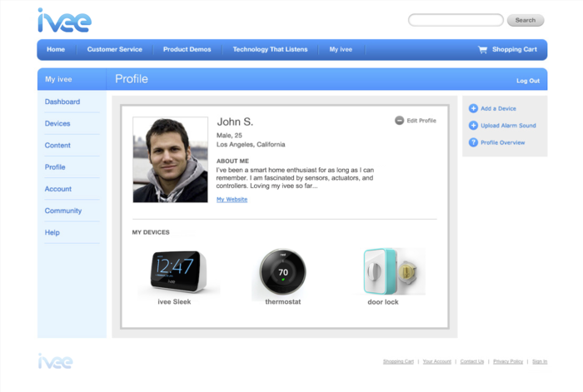
Task: Open Privacy Policy footer link
Action: [x=508, y=361]
